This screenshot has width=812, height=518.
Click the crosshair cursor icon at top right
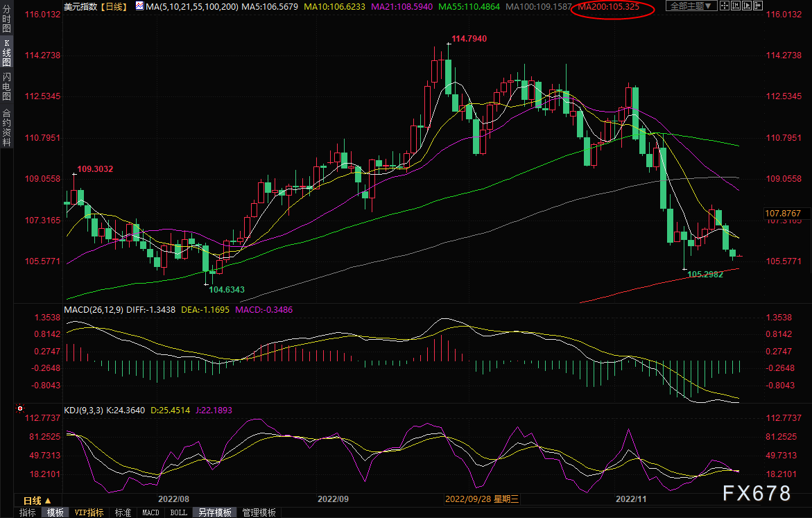[725, 6]
